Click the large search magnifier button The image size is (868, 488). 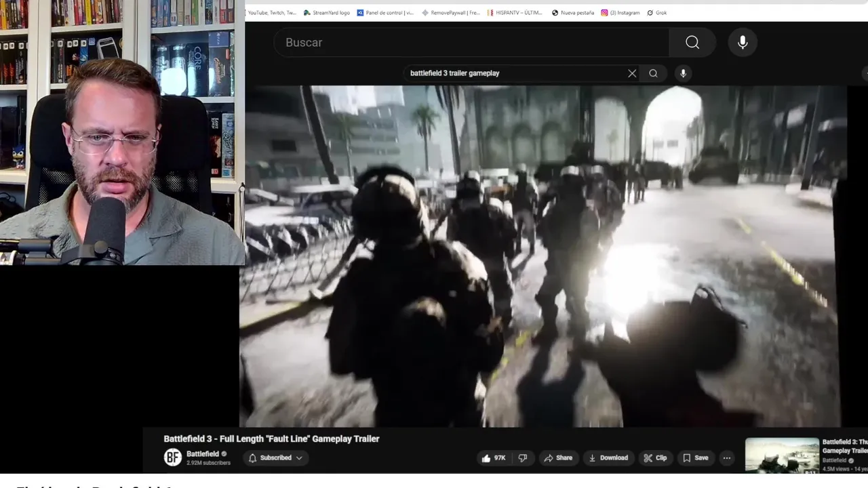692,42
